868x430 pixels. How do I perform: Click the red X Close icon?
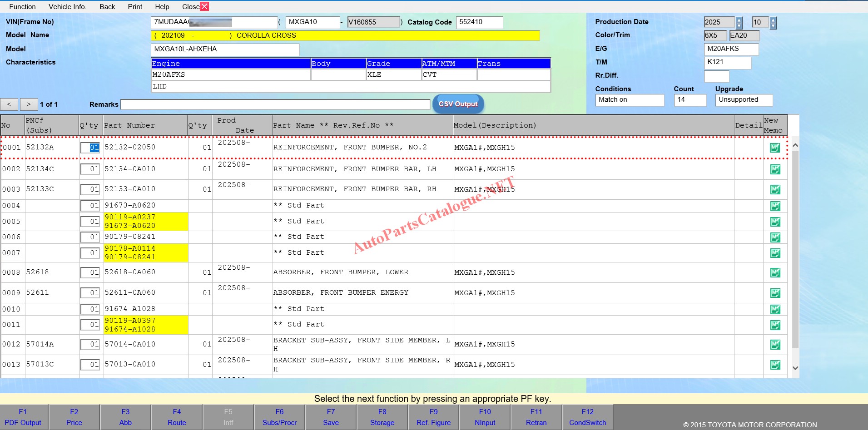point(204,6)
